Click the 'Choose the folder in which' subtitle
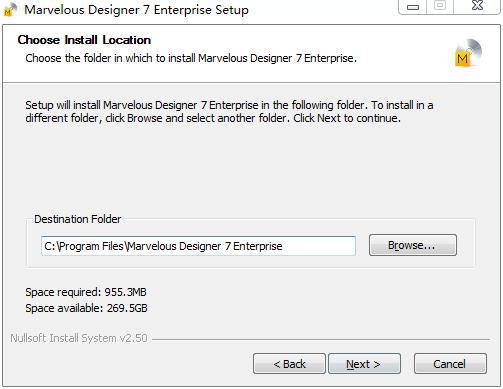503x389 pixels. [191, 58]
